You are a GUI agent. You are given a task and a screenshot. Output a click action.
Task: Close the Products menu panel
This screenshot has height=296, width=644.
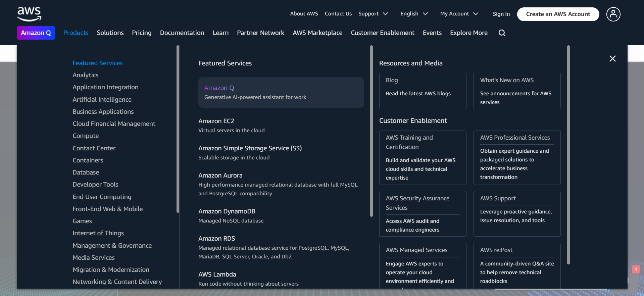pyautogui.click(x=612, y=59)
